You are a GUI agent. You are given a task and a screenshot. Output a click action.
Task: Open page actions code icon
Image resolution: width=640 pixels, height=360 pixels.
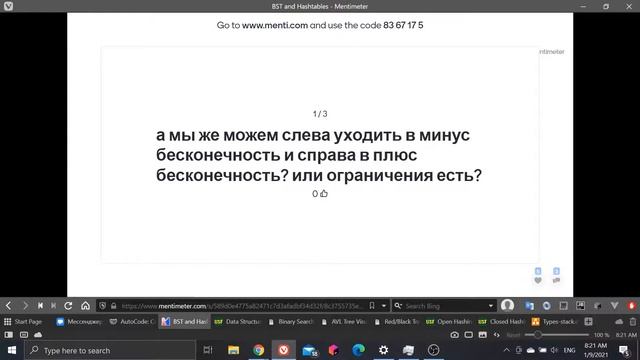496,335
